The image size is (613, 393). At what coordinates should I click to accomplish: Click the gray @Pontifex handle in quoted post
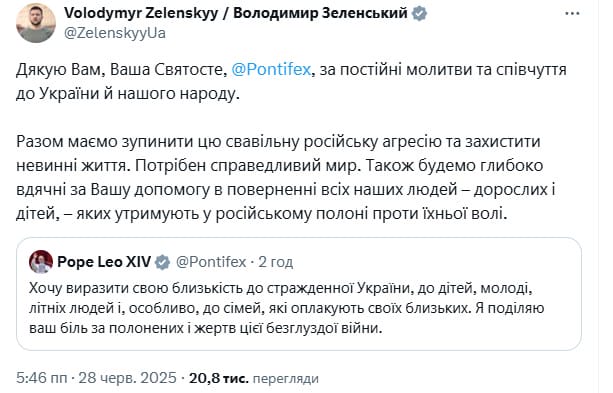tap(211, 262)
